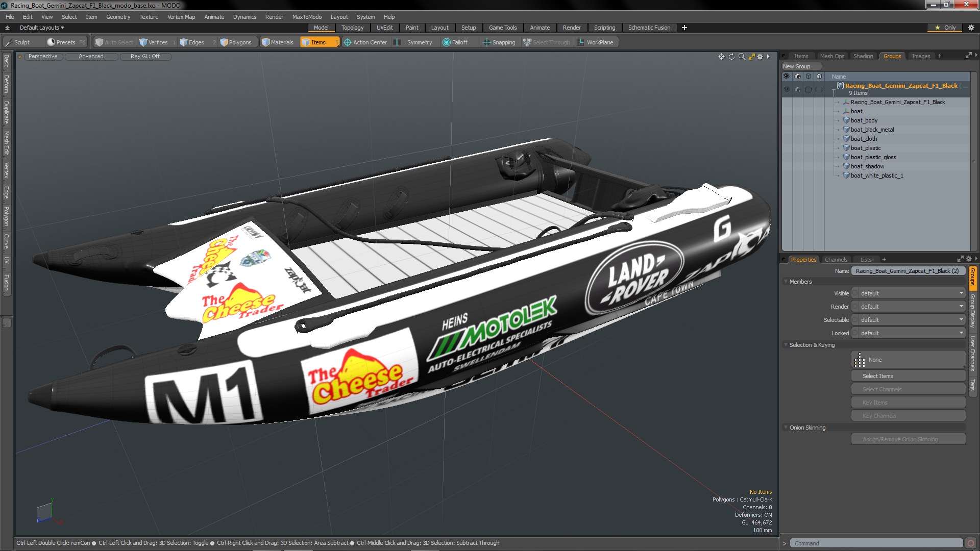Toggle visibility eye for Racing_Boat group
This screenshot has width=980, height=551.
coord(787,89)
